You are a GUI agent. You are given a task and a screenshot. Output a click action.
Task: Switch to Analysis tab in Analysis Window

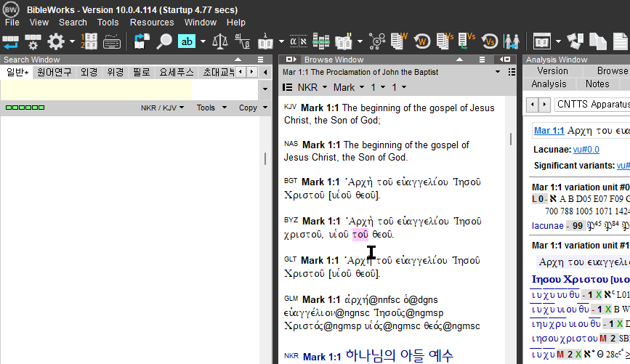(x=549, y=84)
